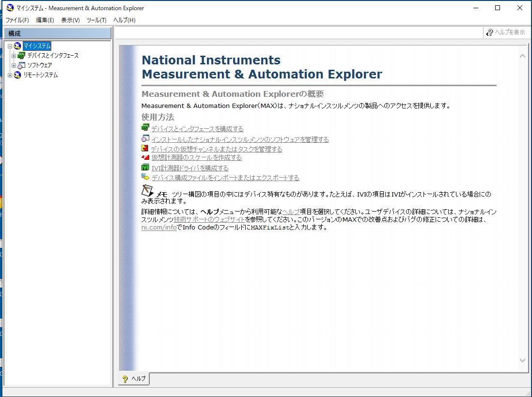The image size is (532, 397).
Task: Click the help pane scroll down arrow
Action: [522, 360]
